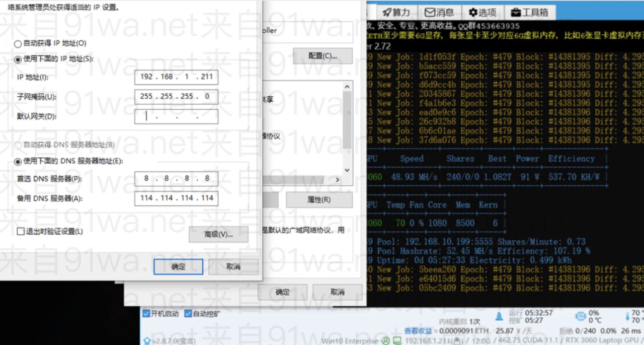
Task: Click the IP 地址 field 192.168.1.211
Action: tap(176, 77)
